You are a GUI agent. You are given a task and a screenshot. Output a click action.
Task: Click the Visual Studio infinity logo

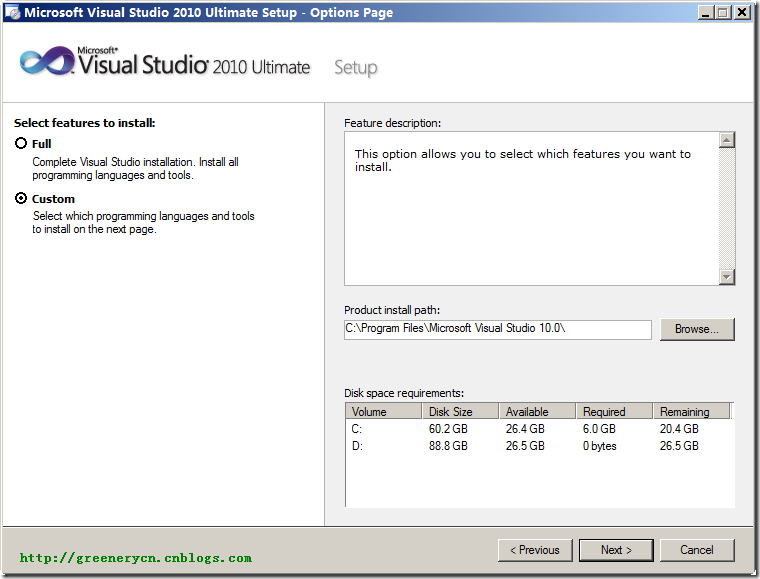pos(47,62)
